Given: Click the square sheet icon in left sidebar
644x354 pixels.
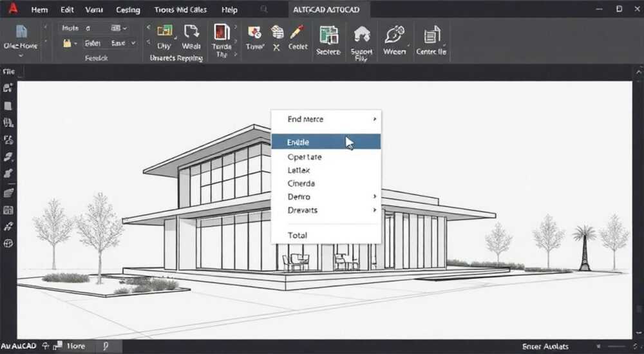Looking at the screenshot, I should 8,106.
